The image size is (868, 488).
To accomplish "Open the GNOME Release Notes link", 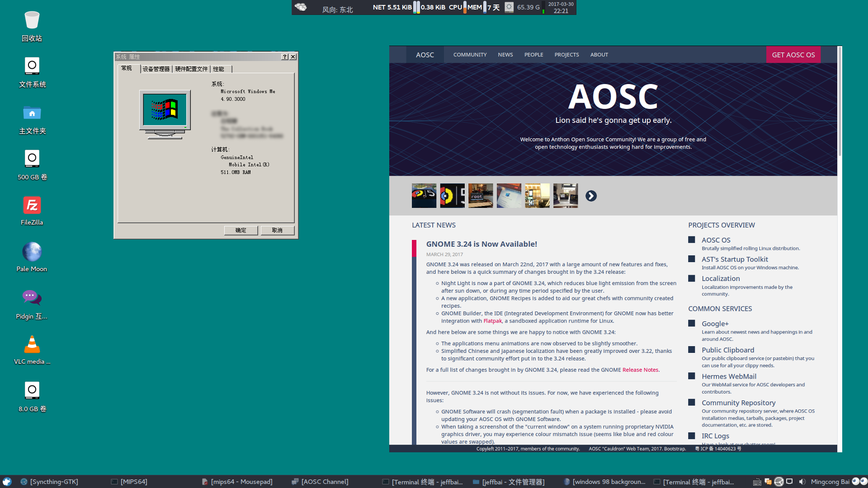I will [x=640, y=370].
